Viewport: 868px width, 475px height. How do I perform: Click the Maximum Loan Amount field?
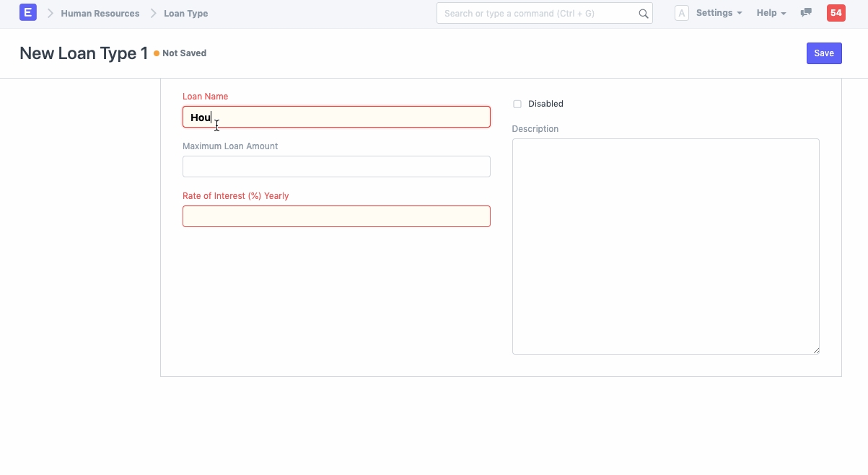(336, 167)
